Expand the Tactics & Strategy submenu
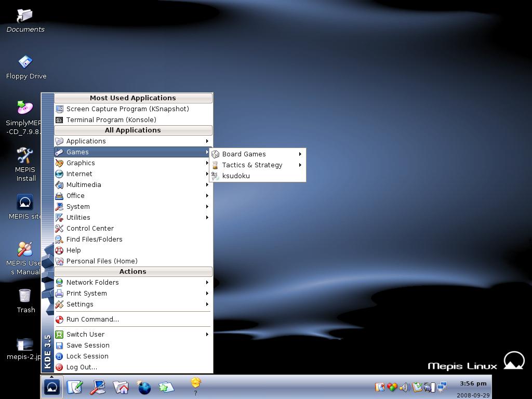The width and height of the screenshot is (532, 399). click(258, 165)
